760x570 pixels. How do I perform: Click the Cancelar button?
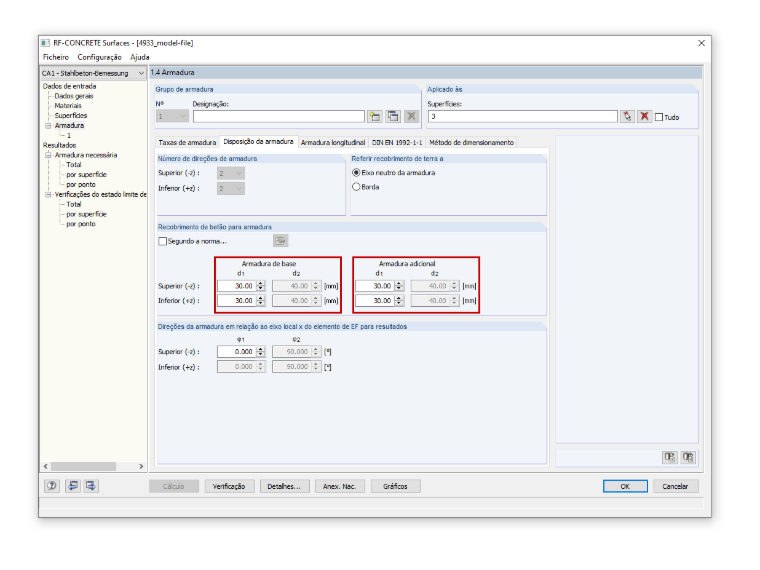[x=675, y=486]
